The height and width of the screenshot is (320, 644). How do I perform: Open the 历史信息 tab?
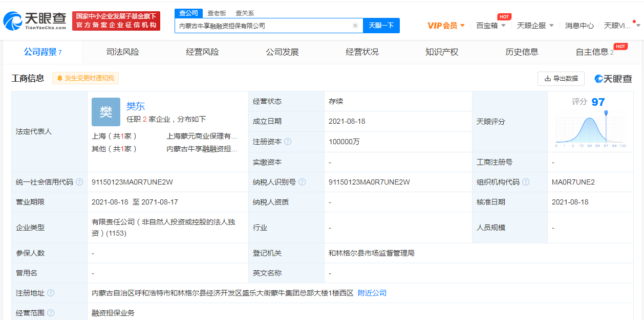tap(522, 52)
